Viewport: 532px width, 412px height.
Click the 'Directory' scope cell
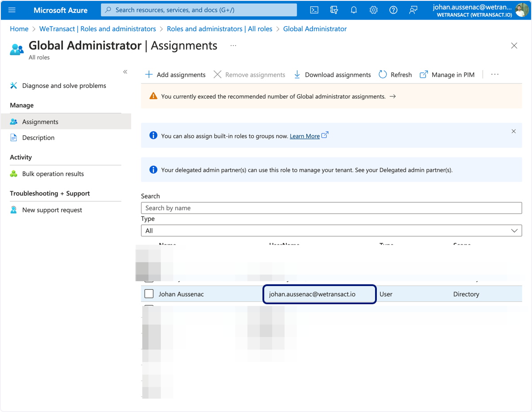click(466, 294)
